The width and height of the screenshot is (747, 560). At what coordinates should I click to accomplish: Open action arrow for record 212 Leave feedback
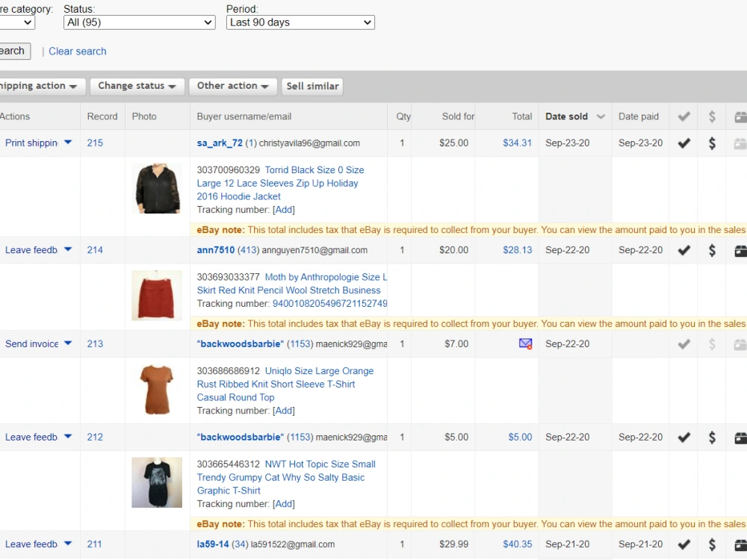tap(68, 437)
